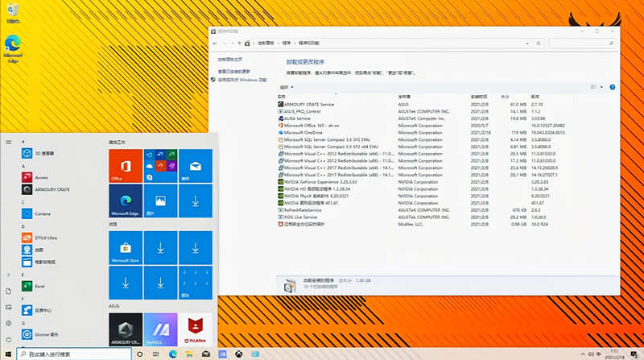Open File Explorer from the taskbar
This screenshot has height=360, width=644.
coord(189,354)
